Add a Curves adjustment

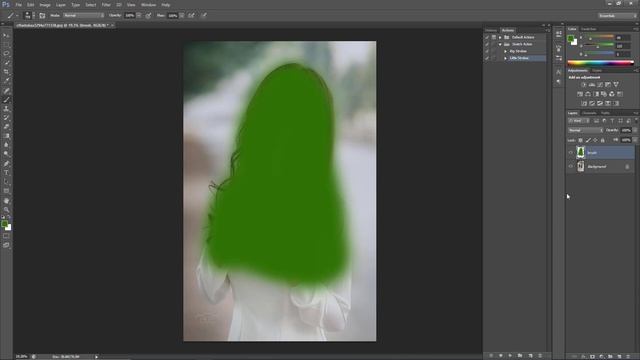tap(600, 84)
